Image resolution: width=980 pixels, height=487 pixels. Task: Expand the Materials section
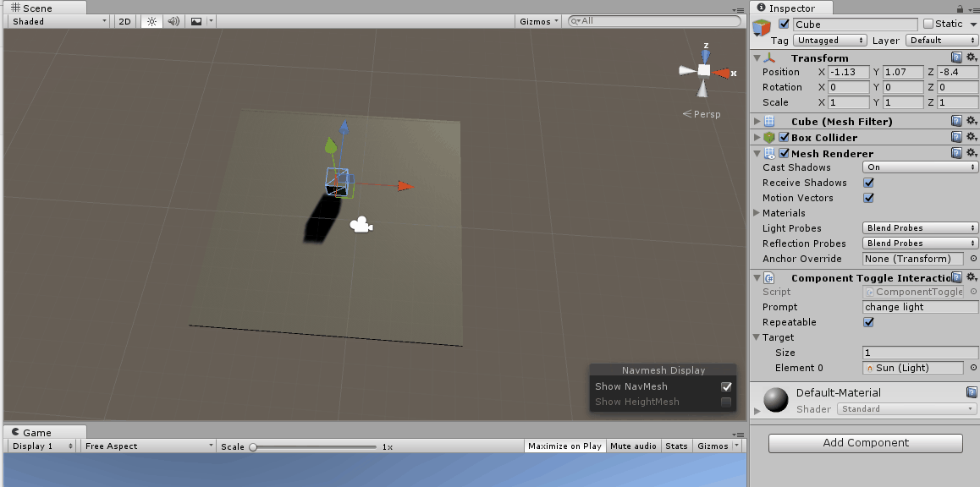pyautogui.click(x=757, y=213)
